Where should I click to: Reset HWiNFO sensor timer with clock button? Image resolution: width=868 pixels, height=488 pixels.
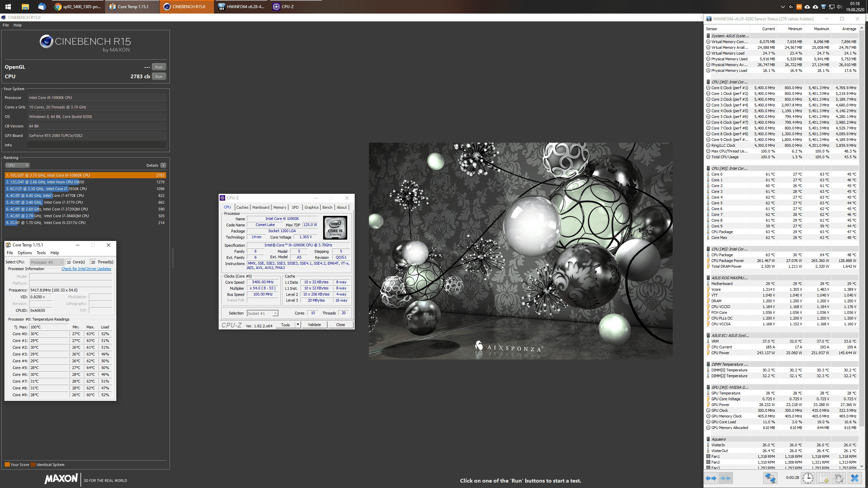[x=808, y=478]
